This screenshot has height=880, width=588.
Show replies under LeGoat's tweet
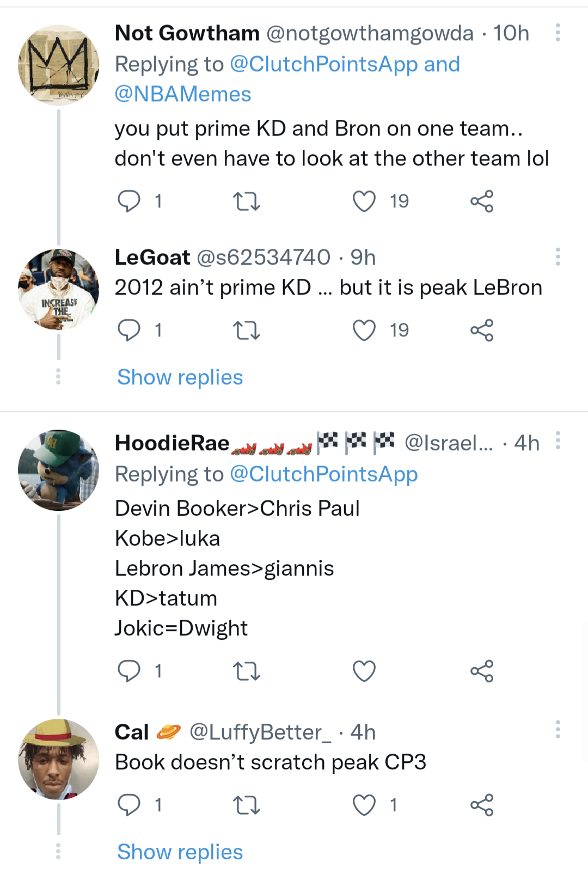point(179,377)
